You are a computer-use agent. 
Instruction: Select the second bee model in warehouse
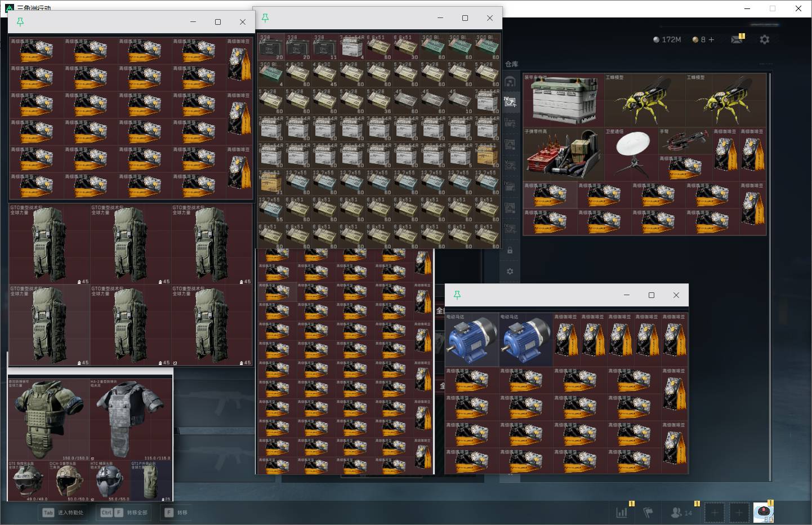click(x=726, y=100)
